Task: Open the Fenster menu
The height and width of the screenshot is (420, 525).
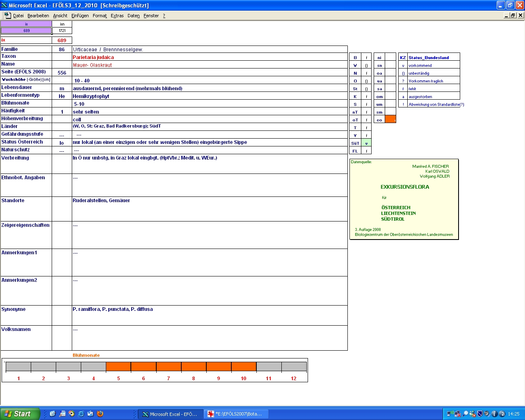Action: coord(151,16)
